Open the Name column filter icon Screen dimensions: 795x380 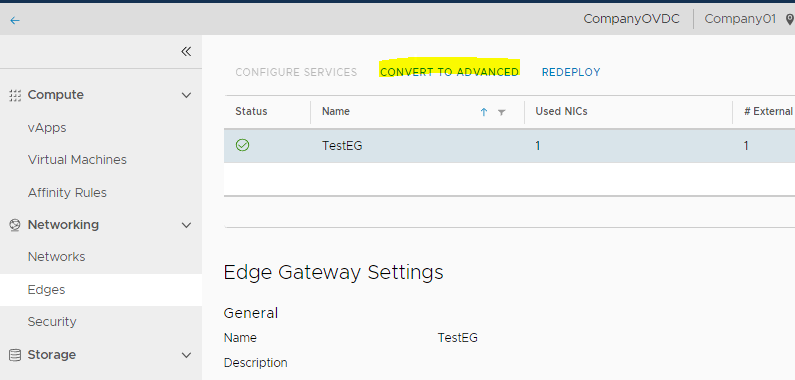(501, 112)
